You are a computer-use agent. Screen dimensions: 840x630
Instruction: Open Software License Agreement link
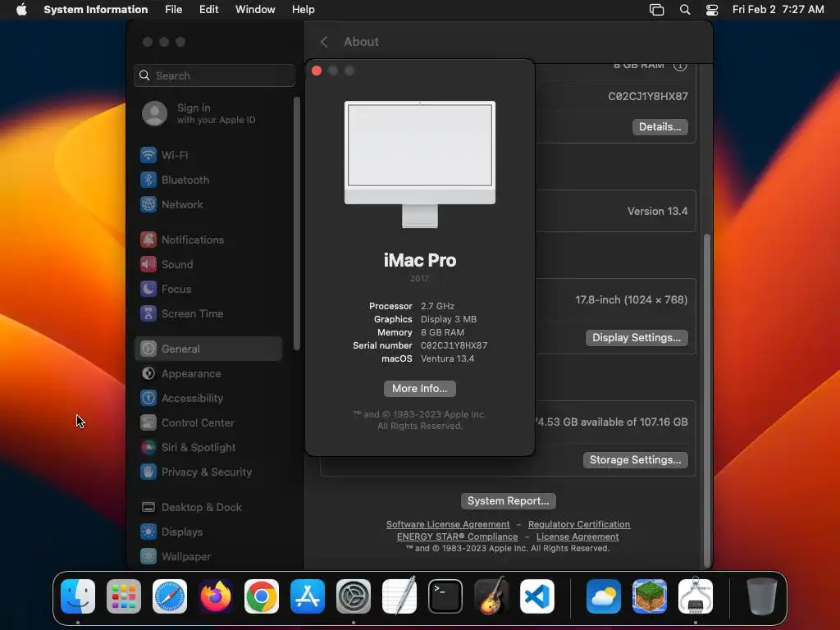(x=448, y=524)
